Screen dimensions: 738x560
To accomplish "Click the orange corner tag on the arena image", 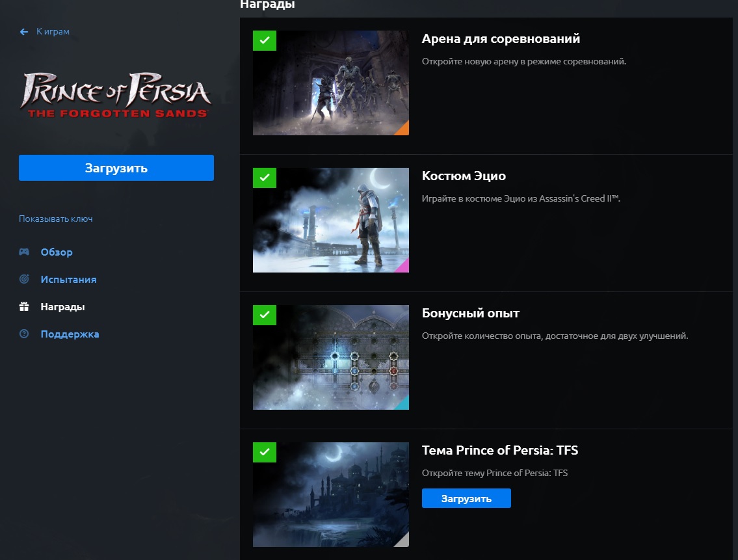I will 403,129.
